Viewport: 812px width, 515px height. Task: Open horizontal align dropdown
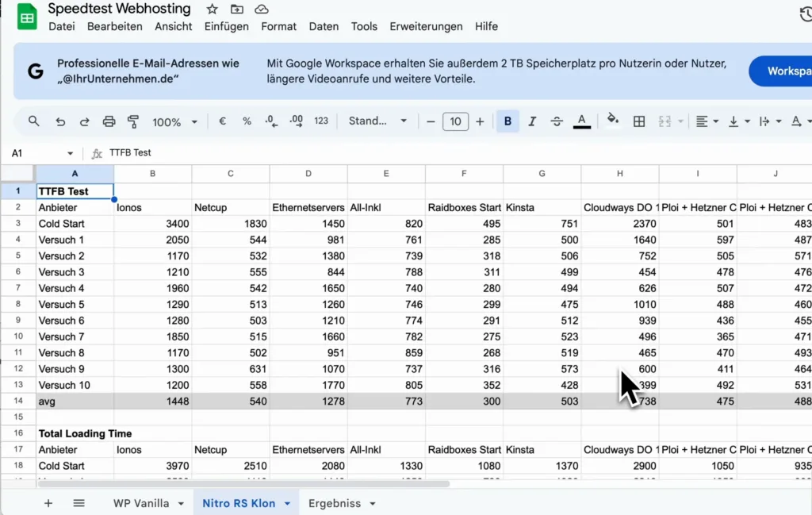click(707, 121)
